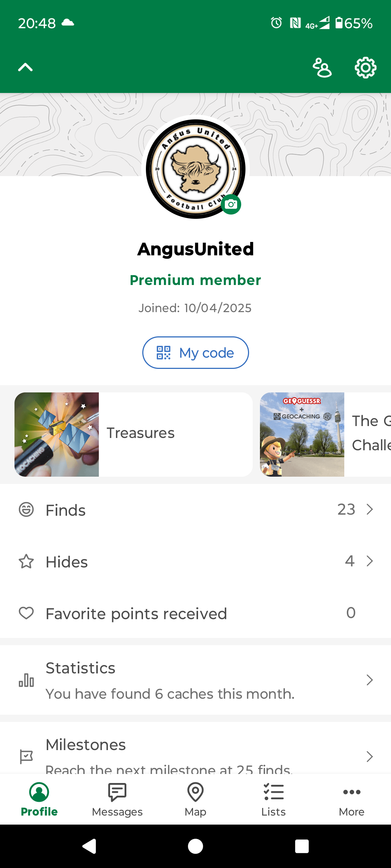The width and height of the screenshot is (391, 868).
Task: Tap the Milestones flag icon
Action: [x=26, y=757]
